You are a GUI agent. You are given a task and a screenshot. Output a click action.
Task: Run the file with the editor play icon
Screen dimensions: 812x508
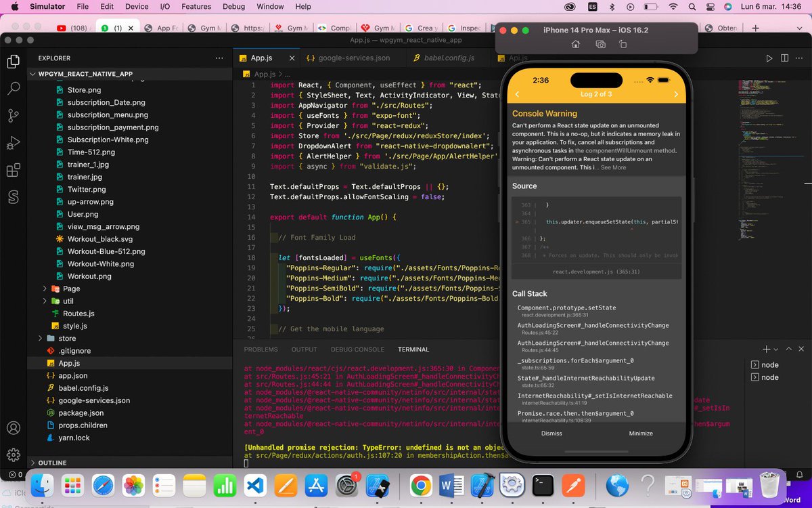(769, 58)
